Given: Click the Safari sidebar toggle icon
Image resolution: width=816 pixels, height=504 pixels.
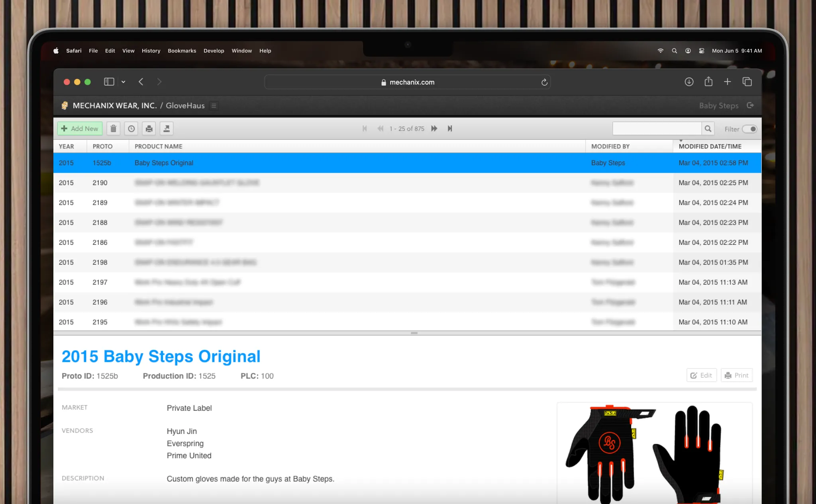Looking at the screenshot, I should coord(109,82).
